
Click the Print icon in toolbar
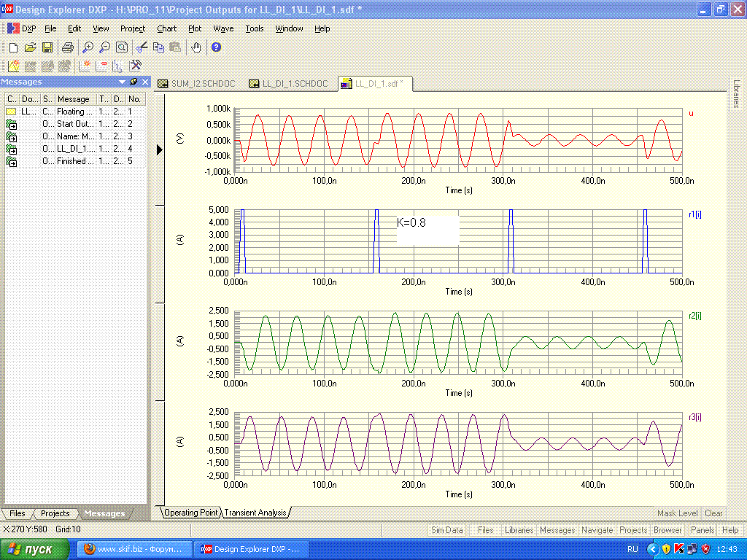[x=68, y=47]
